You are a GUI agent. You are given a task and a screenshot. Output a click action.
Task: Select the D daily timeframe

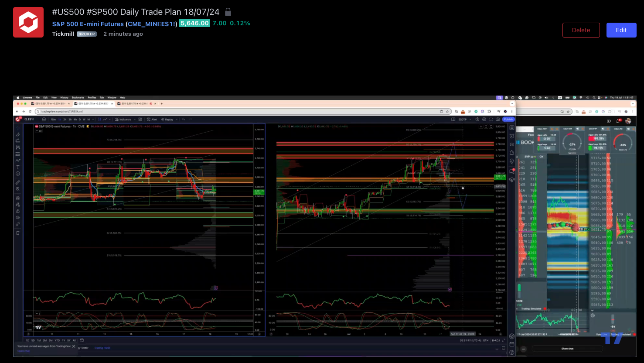coord(80,119)
